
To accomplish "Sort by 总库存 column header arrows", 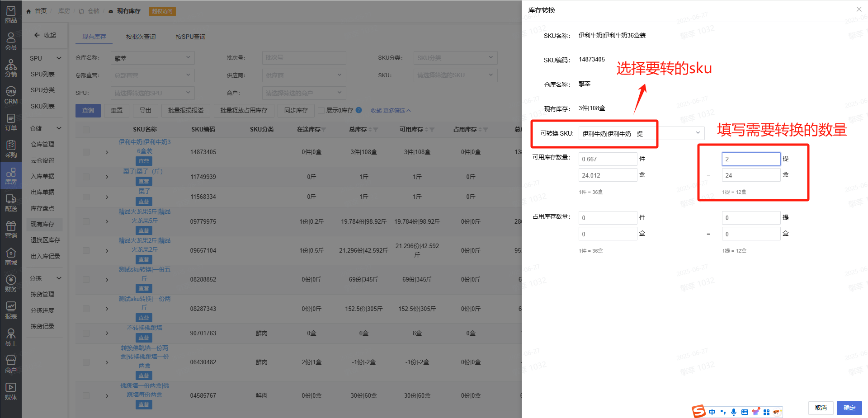I will tap(370, 130).
